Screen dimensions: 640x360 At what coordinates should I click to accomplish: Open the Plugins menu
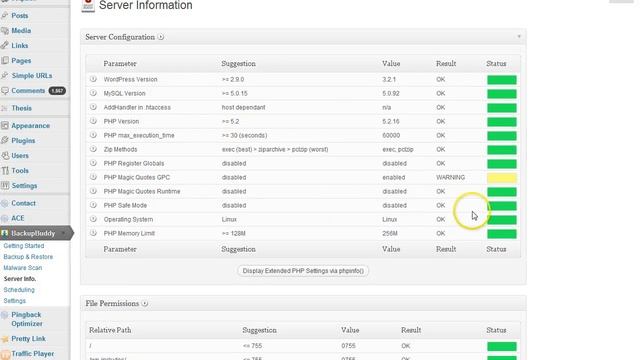pyautogui.click(x=23, y=141)
